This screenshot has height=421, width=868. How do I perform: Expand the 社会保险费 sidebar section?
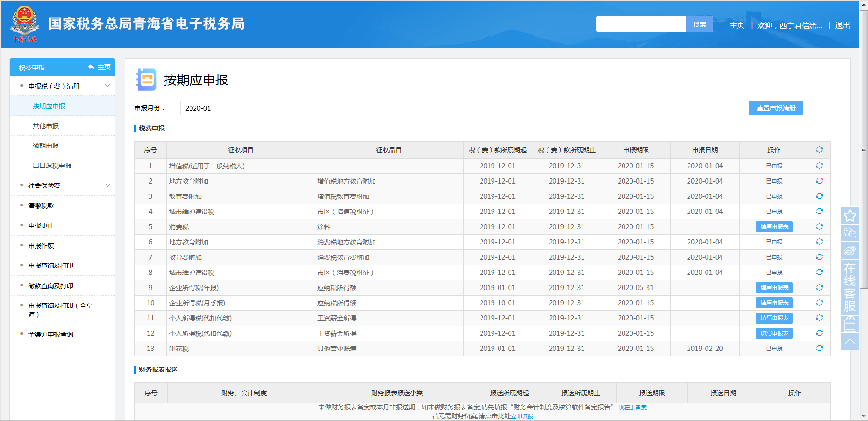tap(107, 185)
